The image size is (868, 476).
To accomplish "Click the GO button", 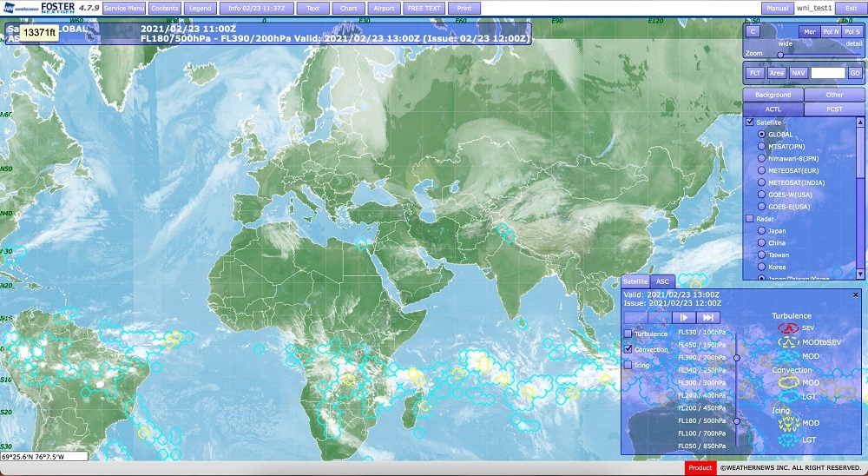I will point(854,73).
